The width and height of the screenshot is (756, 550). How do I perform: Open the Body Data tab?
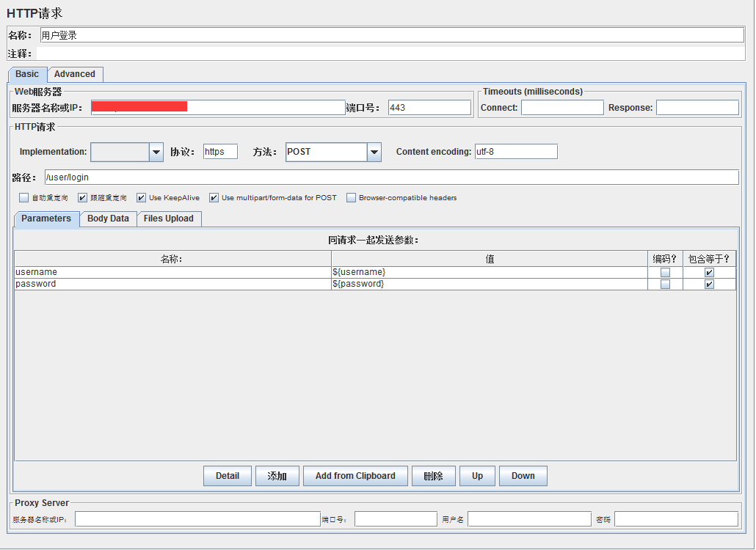pyautogui.click(x=108, y=219)
